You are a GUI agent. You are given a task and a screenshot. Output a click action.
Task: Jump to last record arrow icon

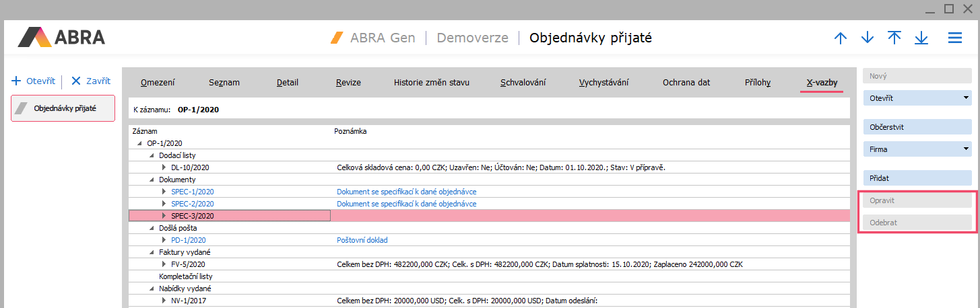tap(921, 38)
